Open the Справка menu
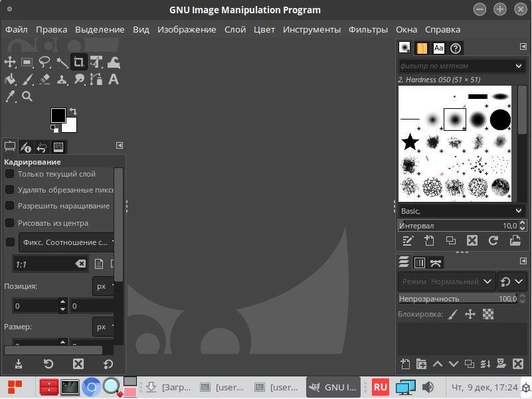The height and width of the screenshot is (399, 532). (442, 29)
